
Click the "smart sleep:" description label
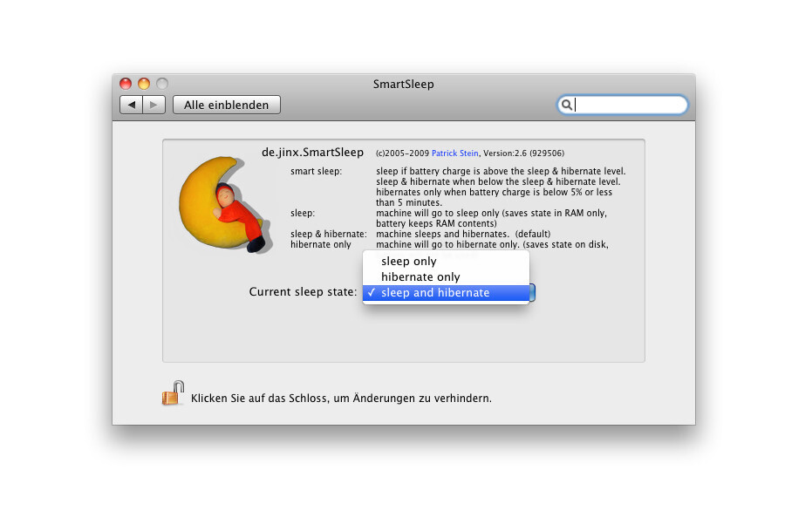[316, 172]
